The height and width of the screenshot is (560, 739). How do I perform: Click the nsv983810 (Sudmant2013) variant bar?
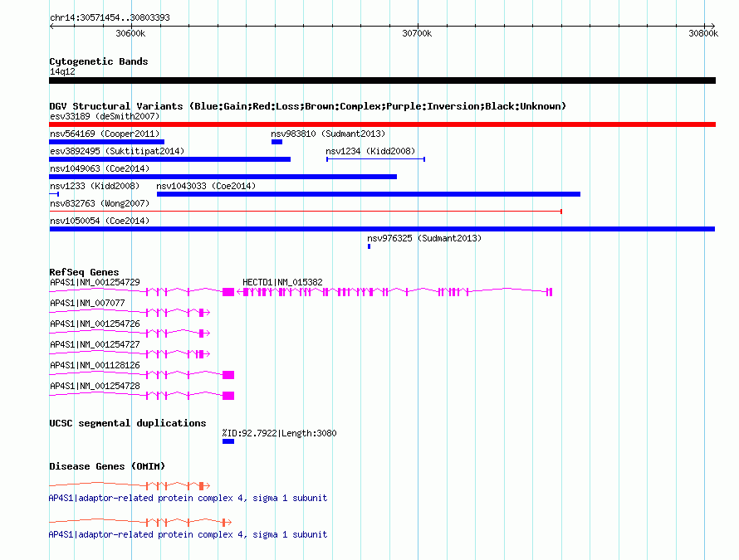point(277,142)
